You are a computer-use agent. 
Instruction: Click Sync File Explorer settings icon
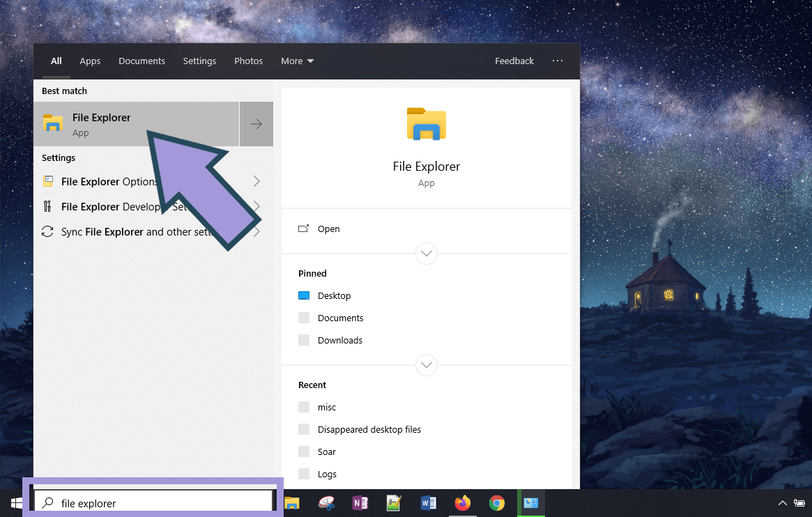tap(47, 231)
